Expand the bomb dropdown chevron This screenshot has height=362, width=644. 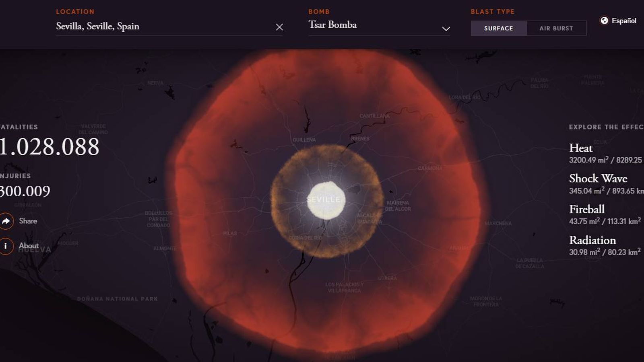click(446, 29)
